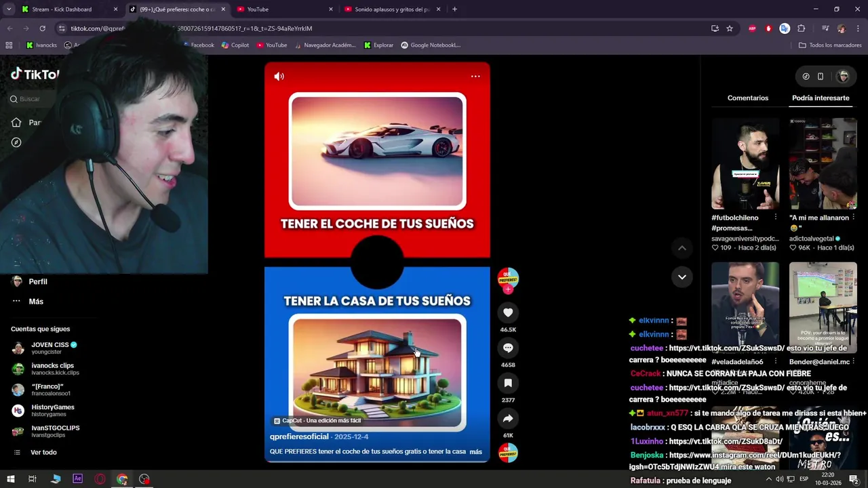
Task: Open the TikTok explore compass icon
Action: [16, 142]
